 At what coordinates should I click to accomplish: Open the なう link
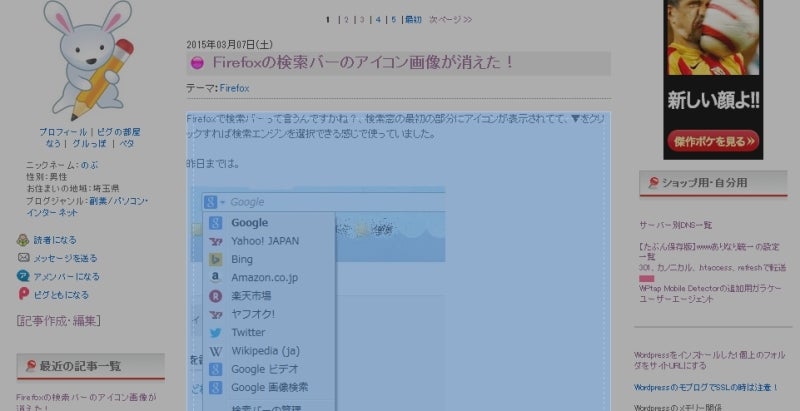click(53, 144)
